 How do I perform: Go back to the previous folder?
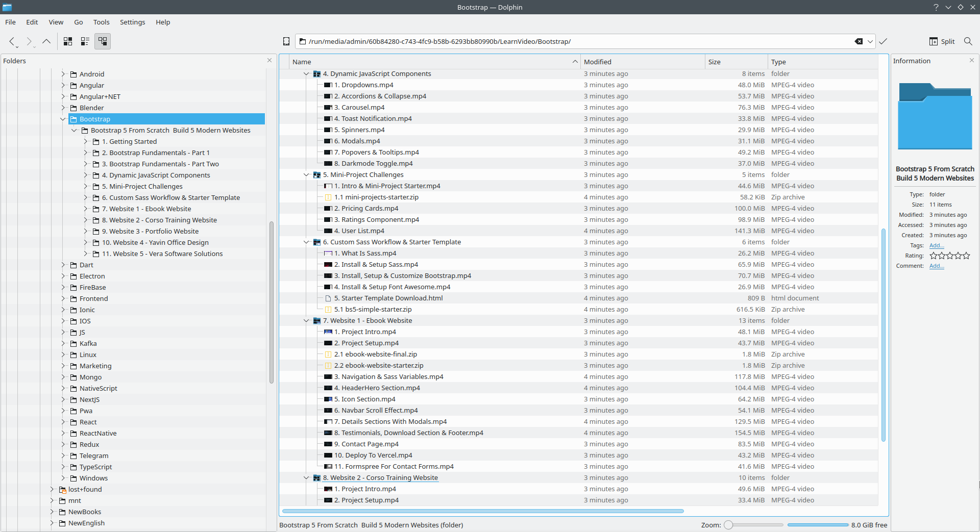pyautogui.click(x=12, y=41)
